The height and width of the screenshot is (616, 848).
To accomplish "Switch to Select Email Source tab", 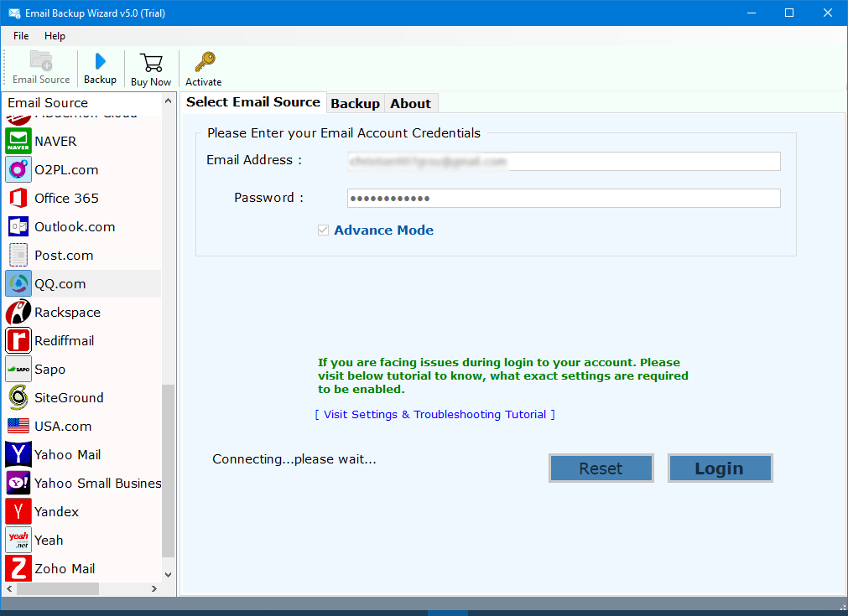I will [253, 102].
